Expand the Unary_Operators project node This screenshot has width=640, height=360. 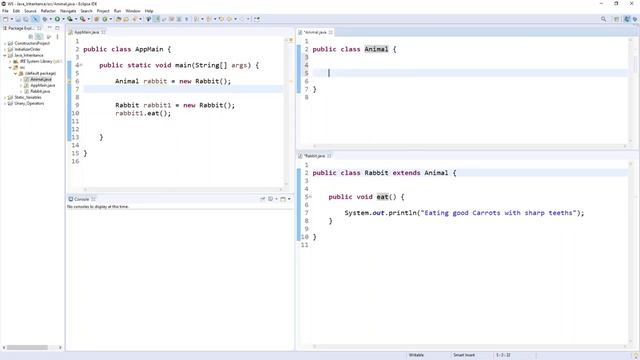click(5, 104)
